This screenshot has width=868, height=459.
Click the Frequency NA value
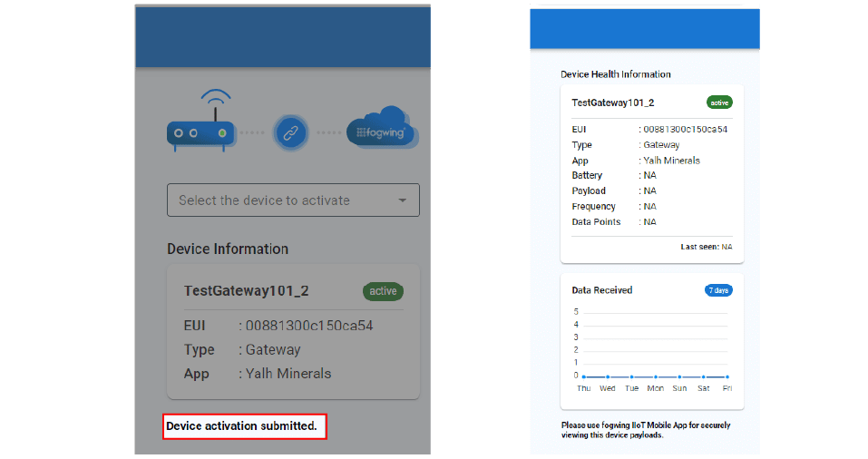point(650,206)
